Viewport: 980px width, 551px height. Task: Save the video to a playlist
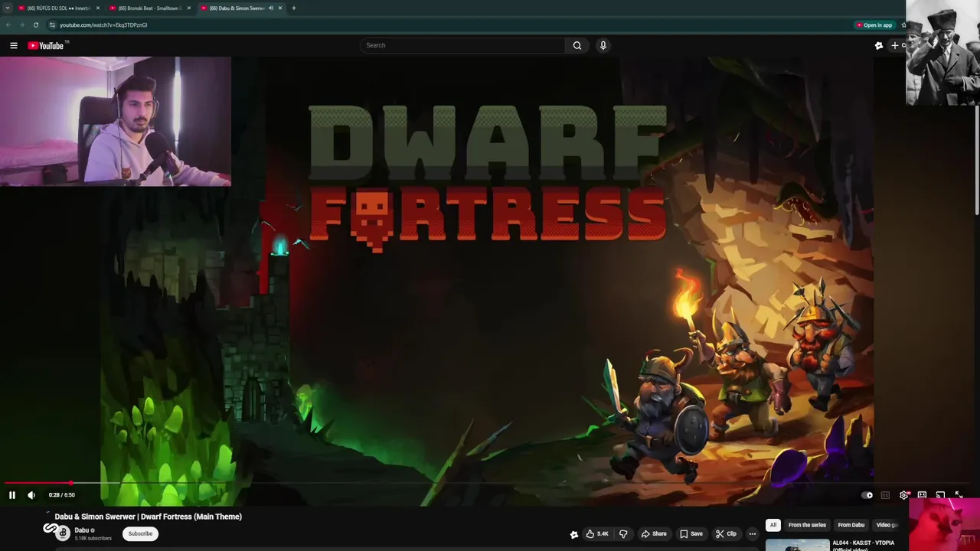691,533
